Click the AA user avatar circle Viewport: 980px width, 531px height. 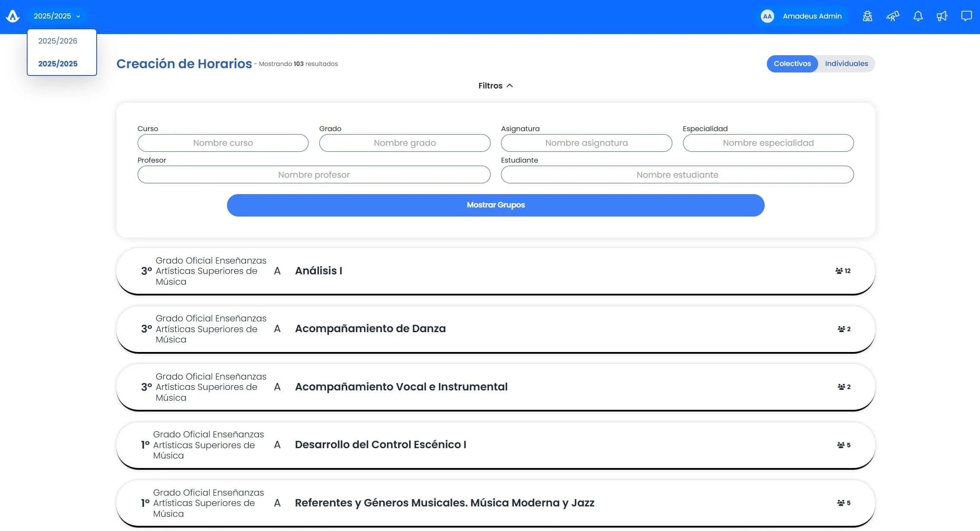768,16
